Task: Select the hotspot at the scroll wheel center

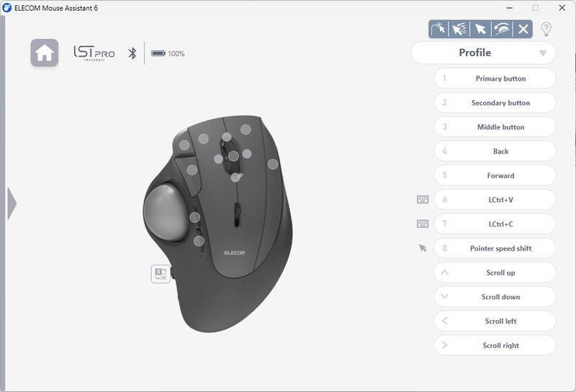Action: pos(233,156)
